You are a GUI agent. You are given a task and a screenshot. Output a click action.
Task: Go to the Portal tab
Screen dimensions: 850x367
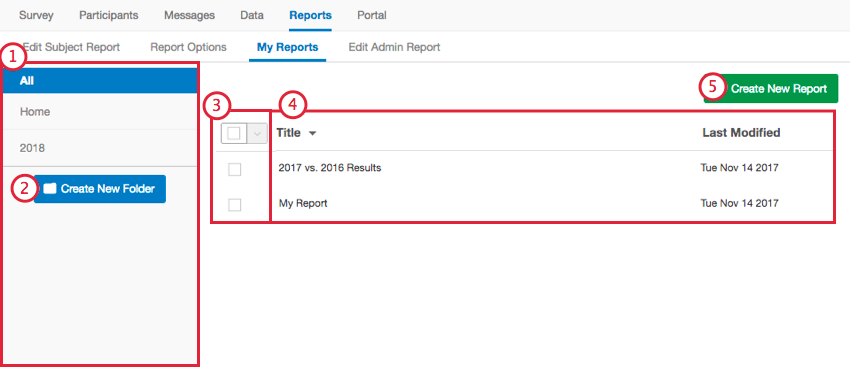point(372,15)
